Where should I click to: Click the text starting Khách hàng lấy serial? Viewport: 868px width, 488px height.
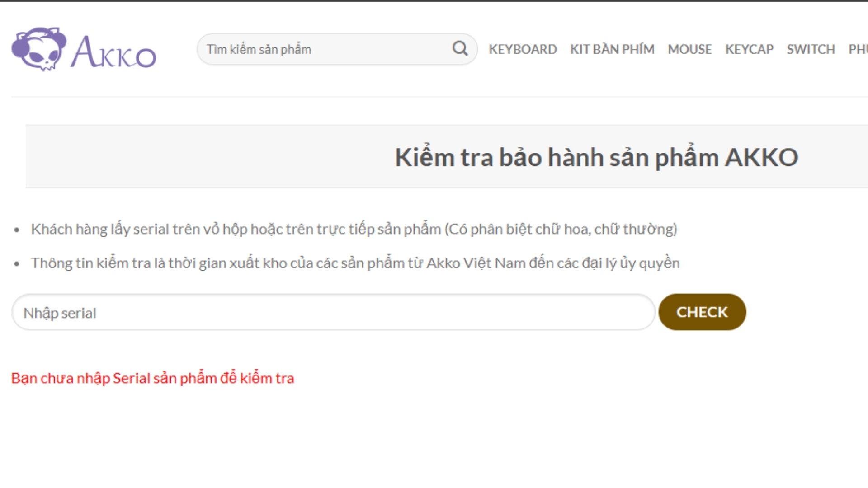pos(354,229)
